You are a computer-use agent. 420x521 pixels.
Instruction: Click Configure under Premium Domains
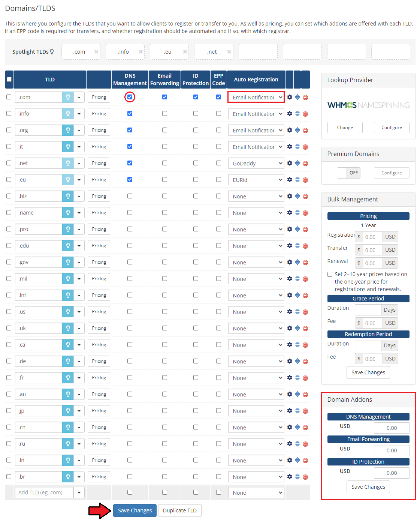392,173
